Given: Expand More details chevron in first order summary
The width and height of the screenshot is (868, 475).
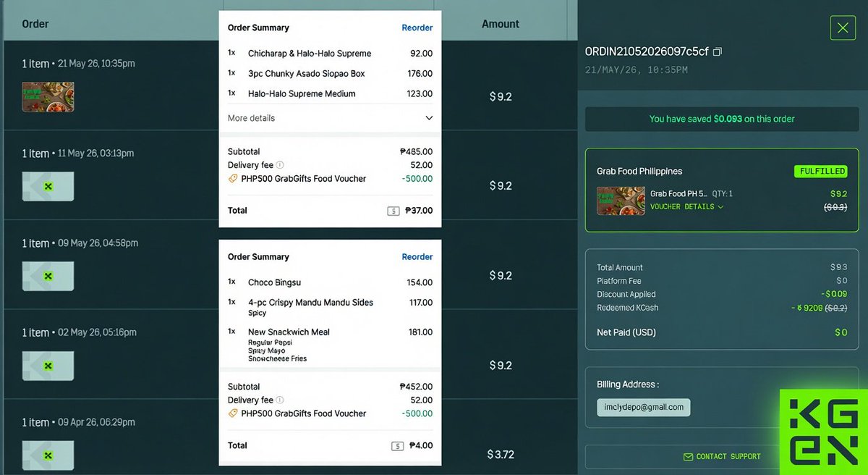Looking at the screenshot, I should [x=429, y=118].
